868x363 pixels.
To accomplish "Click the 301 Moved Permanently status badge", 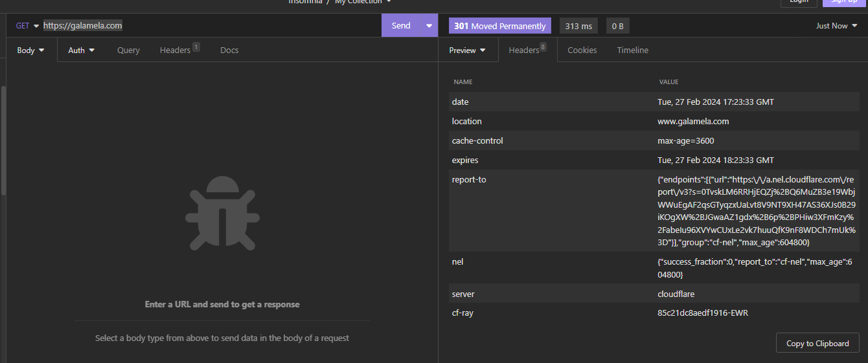I will pyautogui.click(x=499, y=26).
